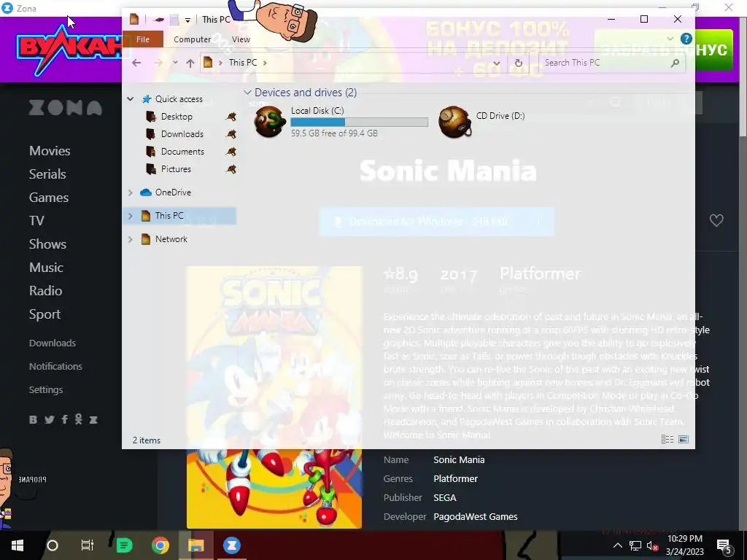Collapse the Quick access tree node
747x560 pixels.
tap(130, 99)
